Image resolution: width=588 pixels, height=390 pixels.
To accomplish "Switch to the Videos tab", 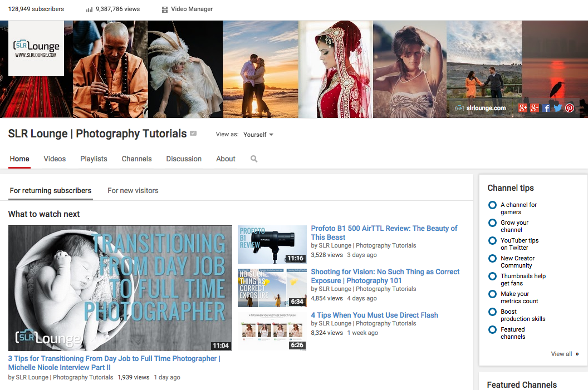I will (55, 159).
